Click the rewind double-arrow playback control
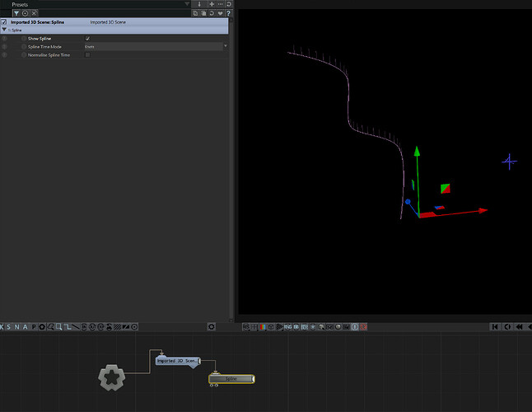Viewport: 532px width, 412px height. point(519,326)
